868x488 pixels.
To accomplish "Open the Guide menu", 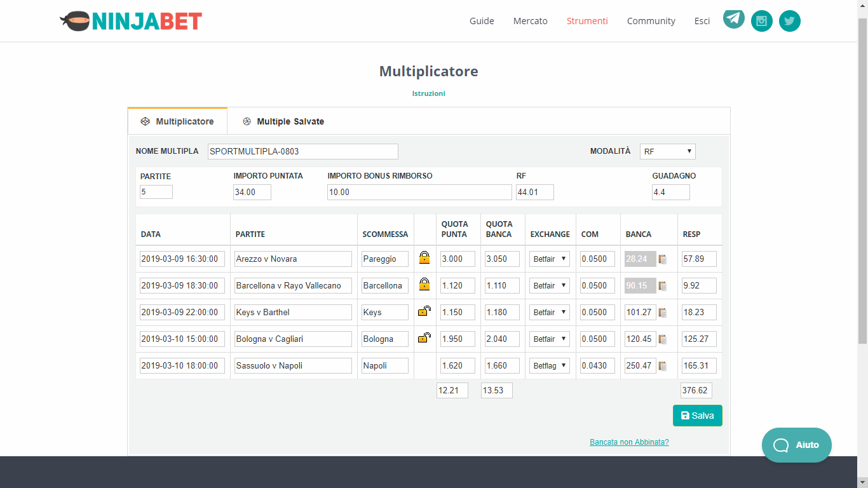I will [x=482, y=21].
